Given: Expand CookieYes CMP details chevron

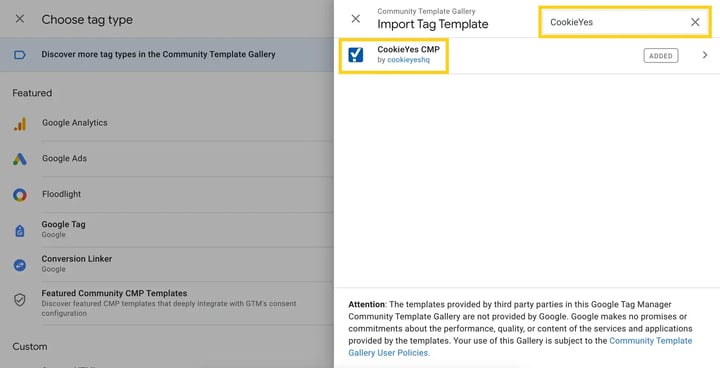Looking at the screenshot, I should pos(705,55).
